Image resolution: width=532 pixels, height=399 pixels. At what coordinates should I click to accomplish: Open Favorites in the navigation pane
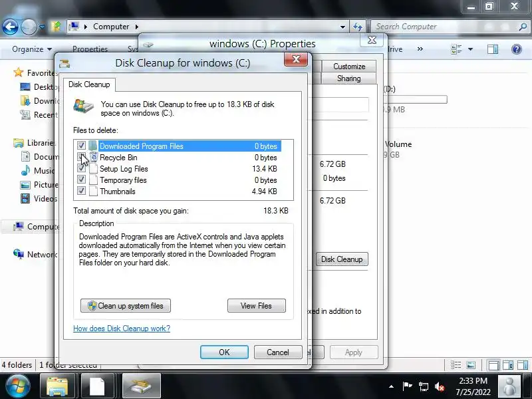(35, 72)
